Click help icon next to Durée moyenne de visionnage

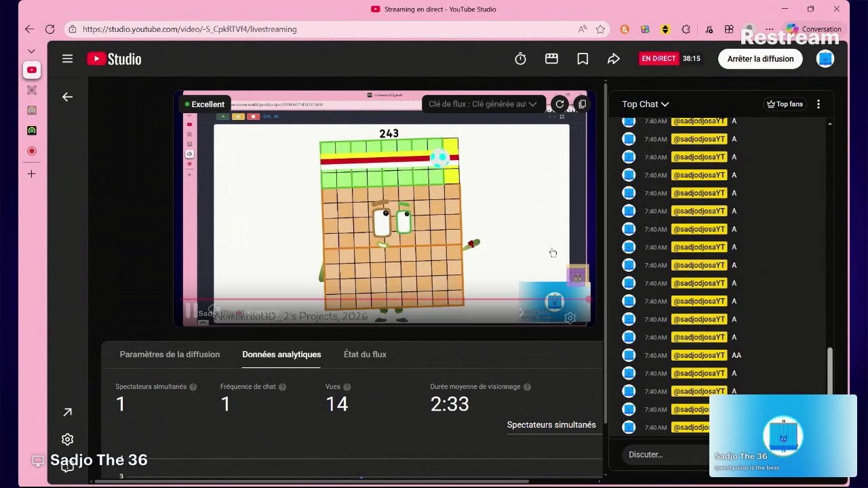tap(527, 387)
